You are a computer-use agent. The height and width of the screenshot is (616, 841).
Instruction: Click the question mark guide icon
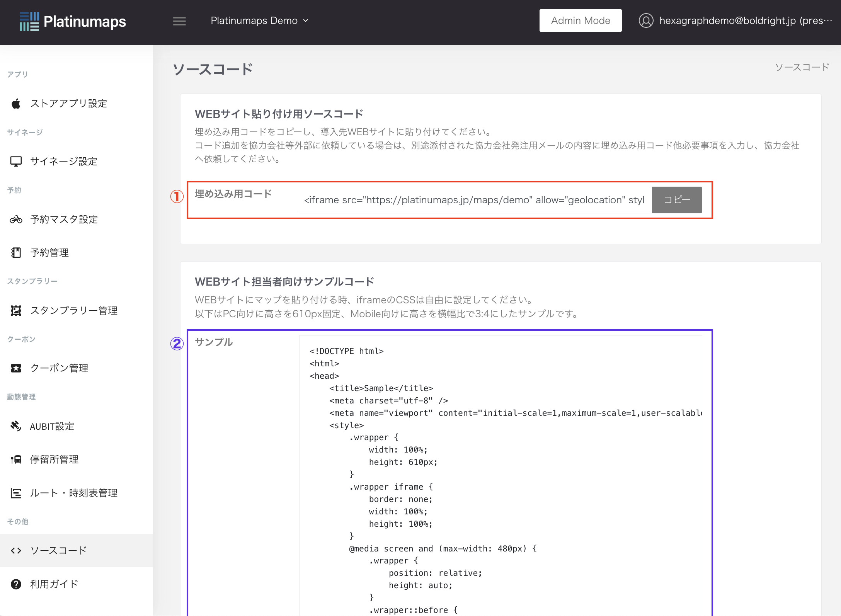click(16, 584)
